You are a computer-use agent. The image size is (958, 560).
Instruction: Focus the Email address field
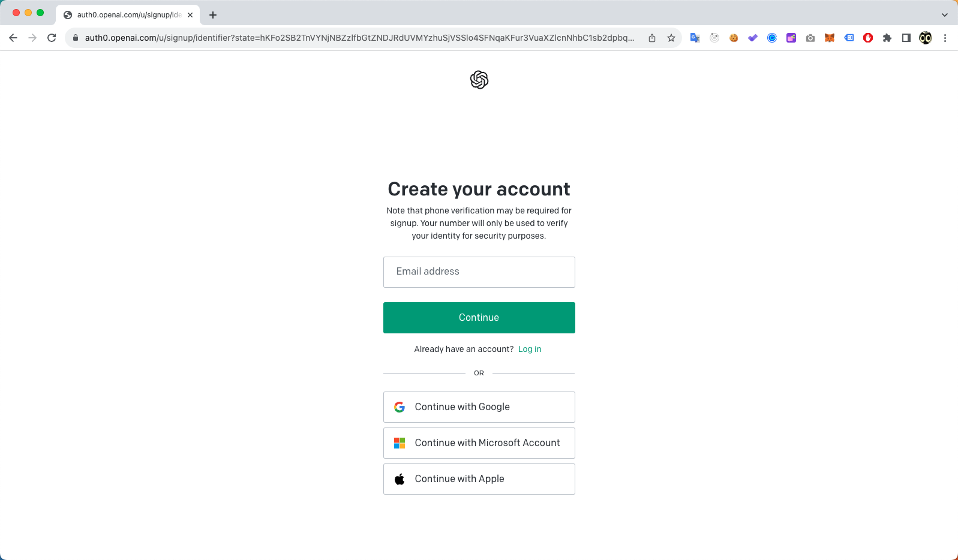point(479,272)
